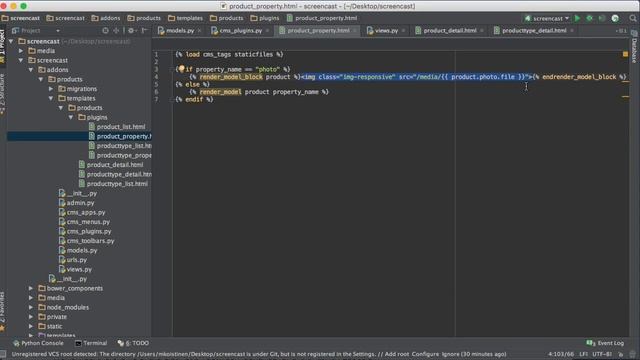
Task: Expand the top media folder
Action: click(21, 51)
